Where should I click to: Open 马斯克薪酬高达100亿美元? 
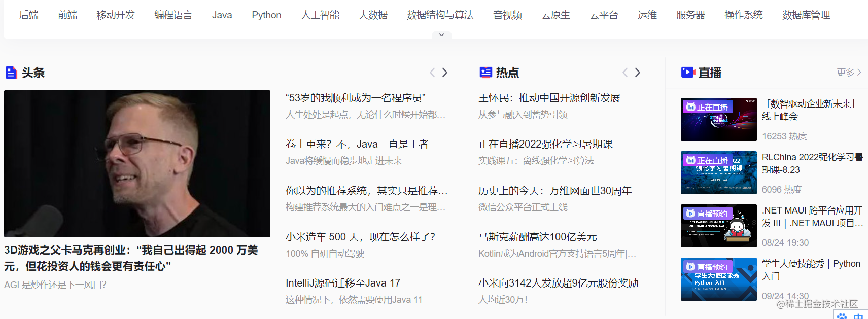click(x=538, y=237)
